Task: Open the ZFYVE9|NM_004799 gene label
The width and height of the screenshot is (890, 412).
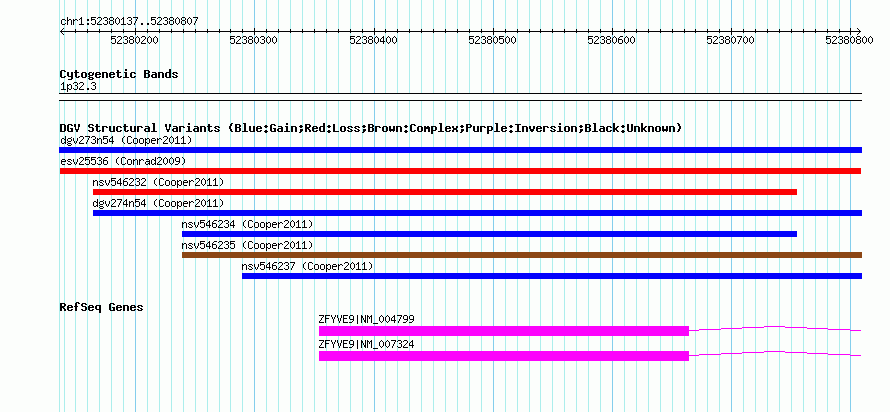Action: (367, 319)
